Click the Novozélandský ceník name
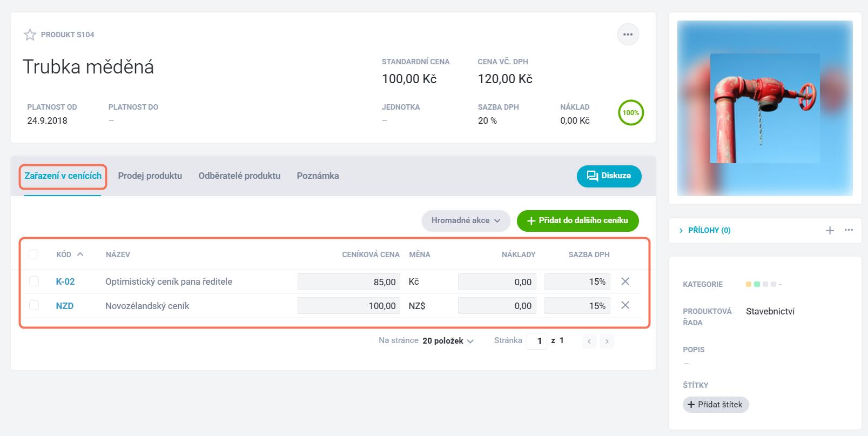The height and width of the screenshot is (436, 868). click(147, 306)
